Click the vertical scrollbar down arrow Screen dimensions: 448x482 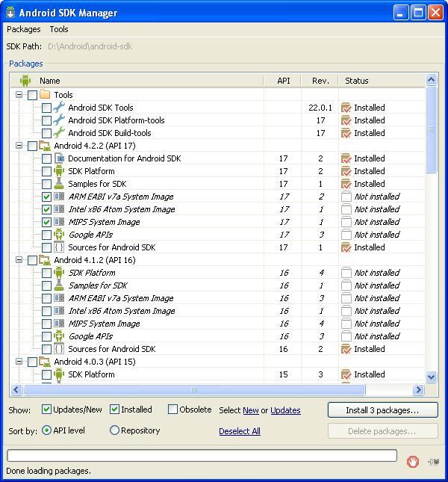coord(431,377)
